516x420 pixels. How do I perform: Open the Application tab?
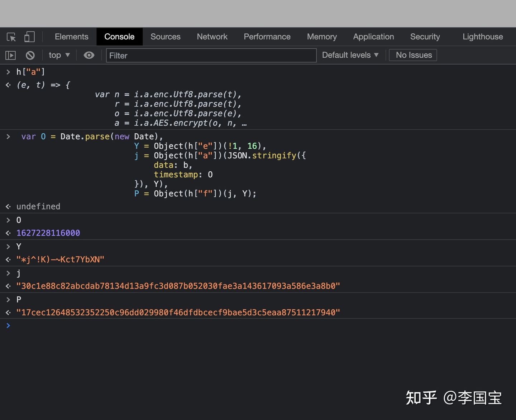tap(373, 37)
